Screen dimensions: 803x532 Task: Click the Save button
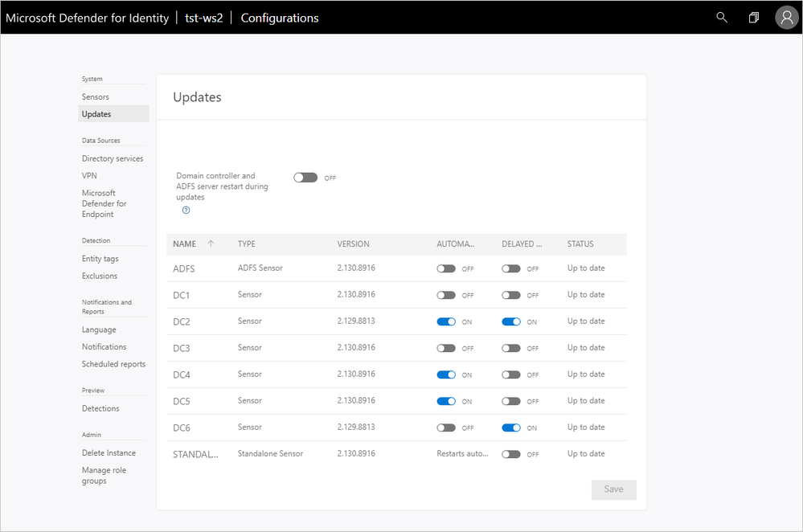coord(613,489)
